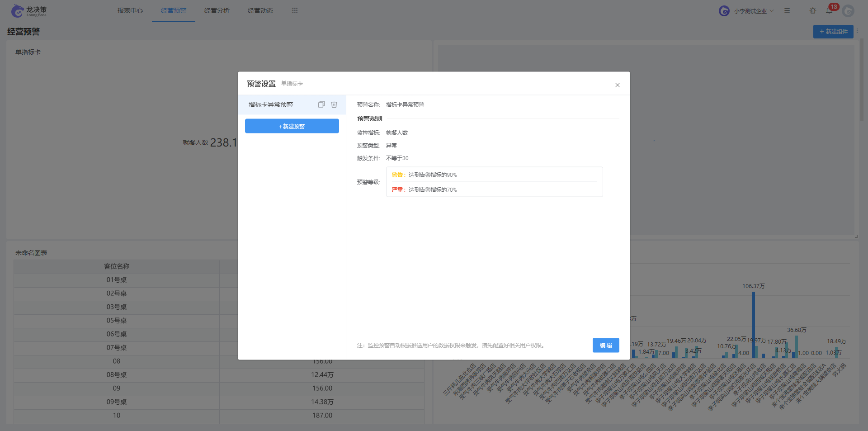Screen dimensions: 868x431
Task: Click the 单指标卡 card title
Action: [28, 52]
